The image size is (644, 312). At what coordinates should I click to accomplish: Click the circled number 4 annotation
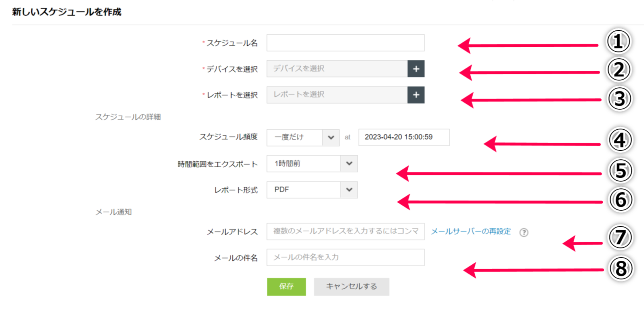click(x=620, y=141)
